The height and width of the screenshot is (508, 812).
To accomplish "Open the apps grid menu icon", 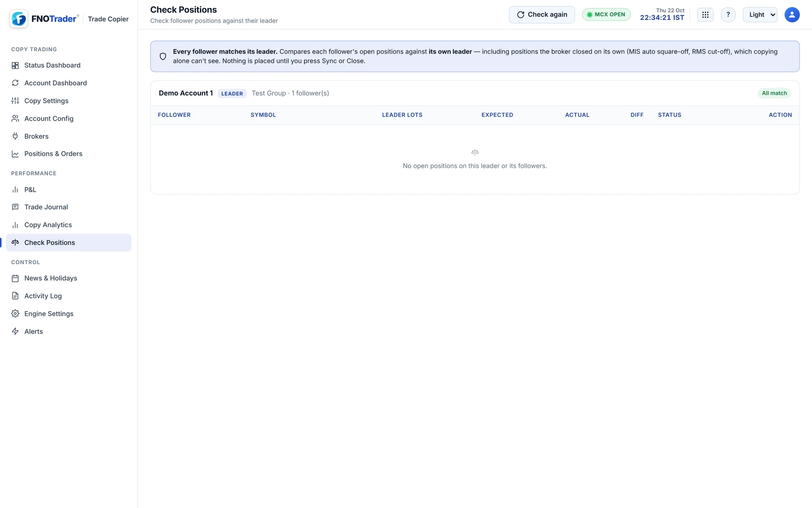I will [705, 15].
